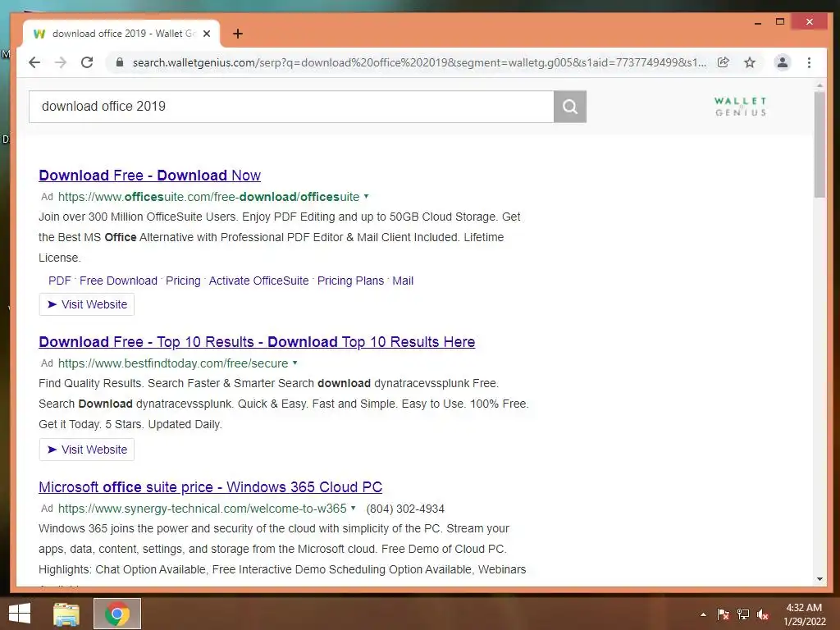Image resolution: width=840 pixels, height=630 pixels.
Task: Click Visit Website under bestfindtoday ad
Action: pos(87,450)
